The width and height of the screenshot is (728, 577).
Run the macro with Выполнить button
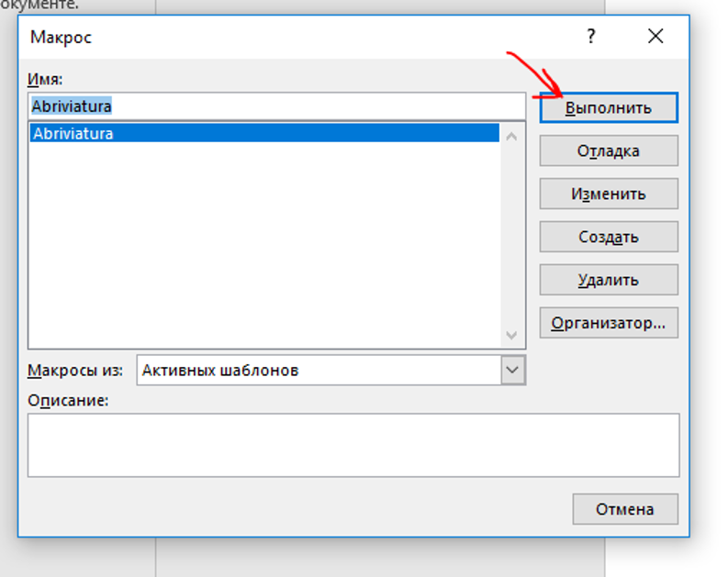coord(609,107)
